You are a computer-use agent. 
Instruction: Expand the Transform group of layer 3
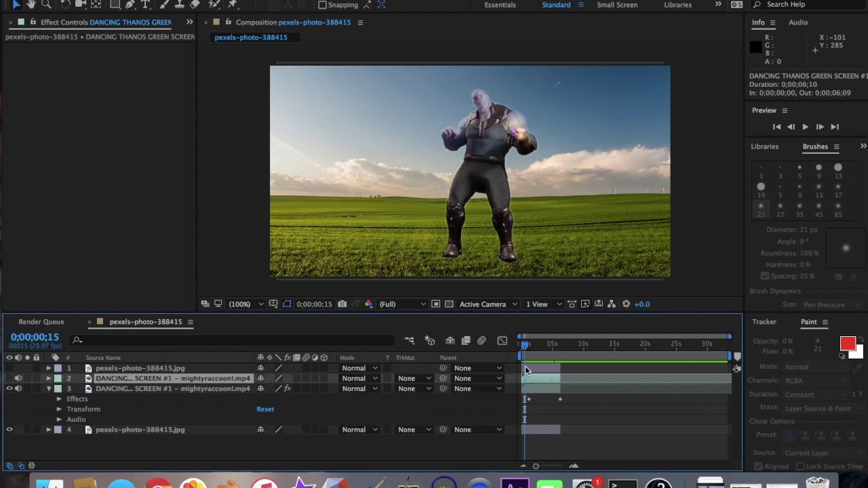pyautogui.click(x=59, y=409)
